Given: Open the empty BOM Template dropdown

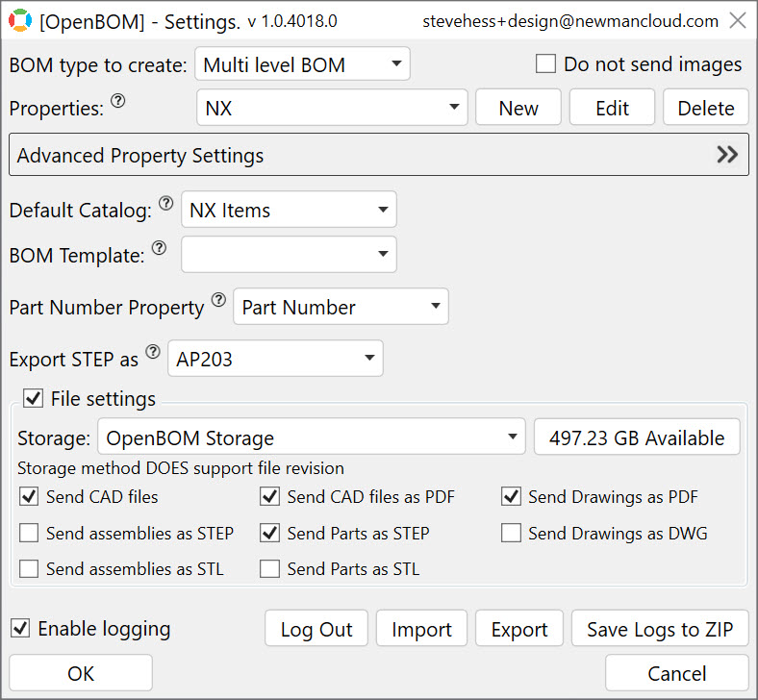Looking at the screenshot, I should [x=290, y=254].
